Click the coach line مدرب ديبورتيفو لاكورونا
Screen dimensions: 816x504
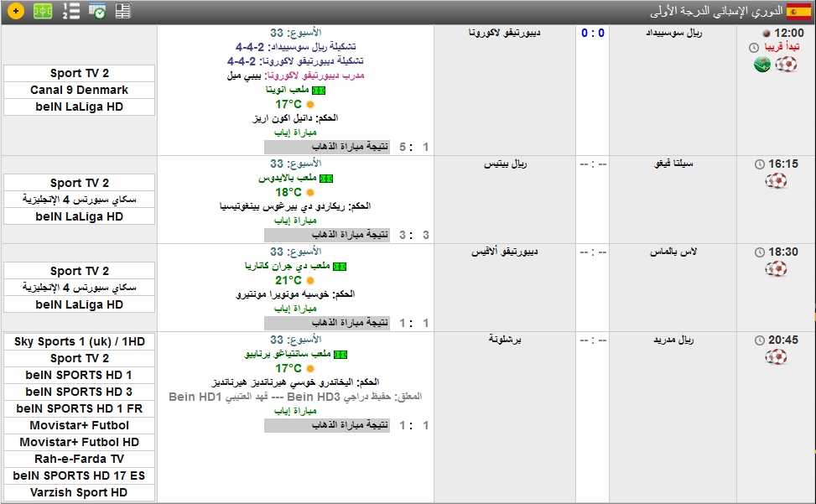point(295,76)
